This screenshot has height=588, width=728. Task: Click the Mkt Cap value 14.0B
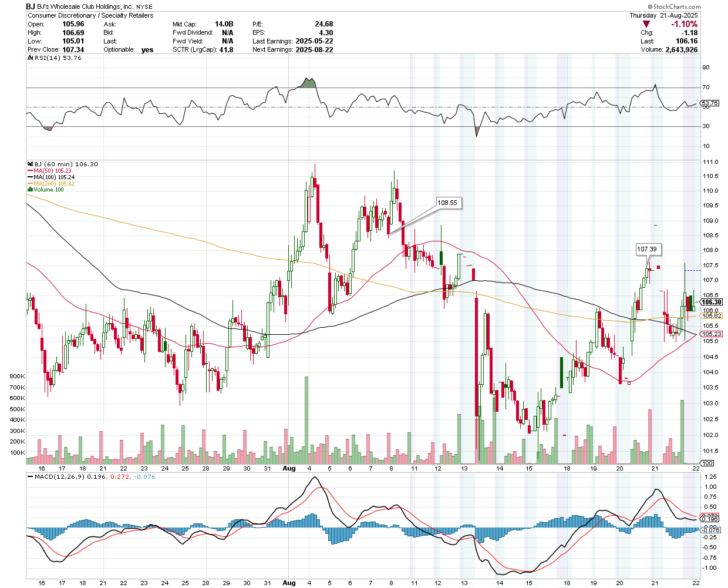coord(224,24)
